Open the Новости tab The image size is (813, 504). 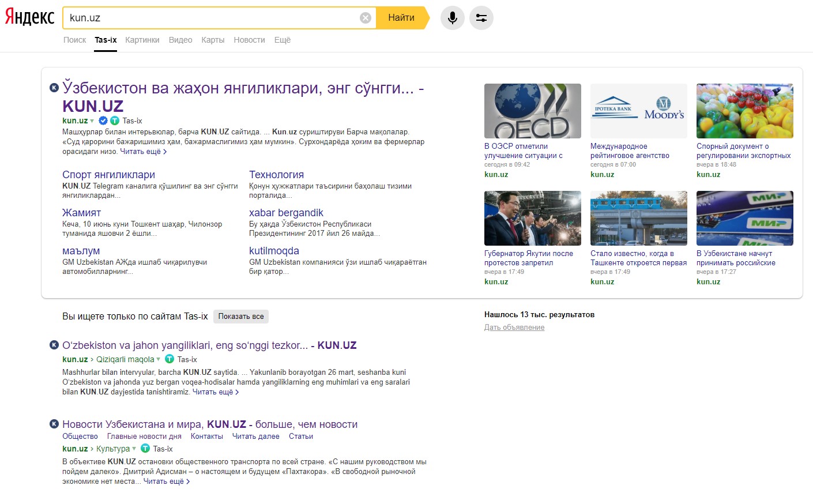click(249, 40)
